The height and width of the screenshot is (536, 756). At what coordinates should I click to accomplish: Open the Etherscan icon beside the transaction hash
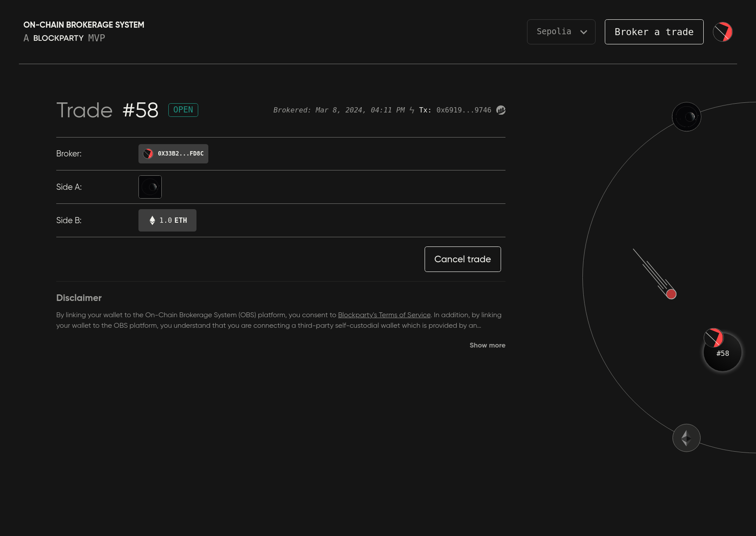pos(501,110)
